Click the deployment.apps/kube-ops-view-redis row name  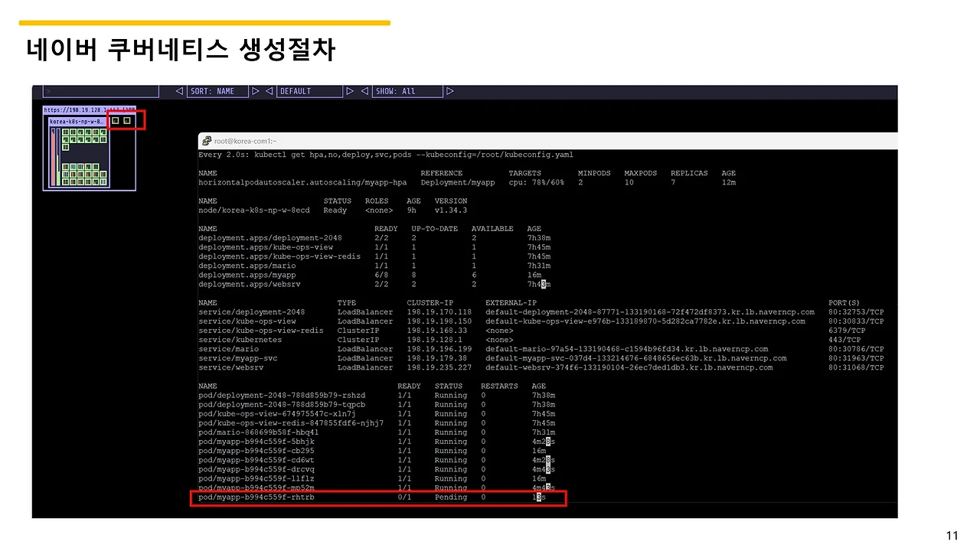click(x=279, y=256)
